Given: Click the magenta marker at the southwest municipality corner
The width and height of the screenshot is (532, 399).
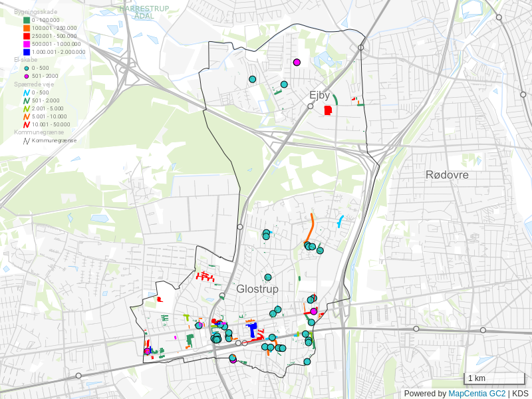Looking at the screenshot, I should [x=147, y=351].
